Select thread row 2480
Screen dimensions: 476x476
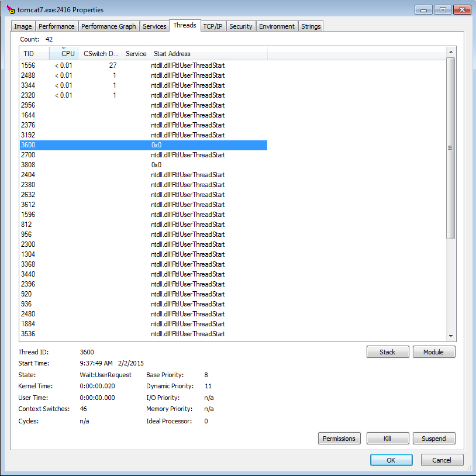pyautogui.click(x=143, y=314)
